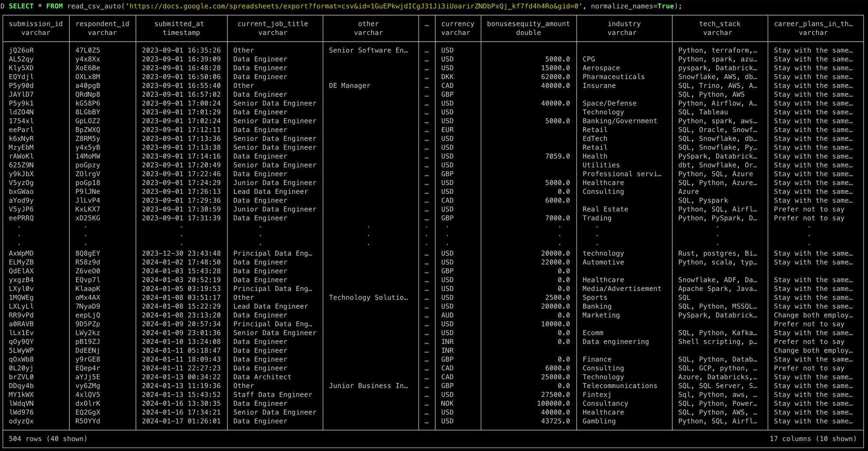
Task: Click the Insurane industry cell
Action: (x=599, y=85)
